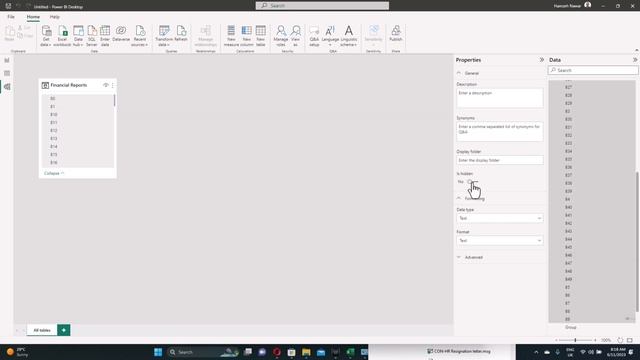Open the Format dropdown
This screenshot has height=360, width=640.
point(500,240)
